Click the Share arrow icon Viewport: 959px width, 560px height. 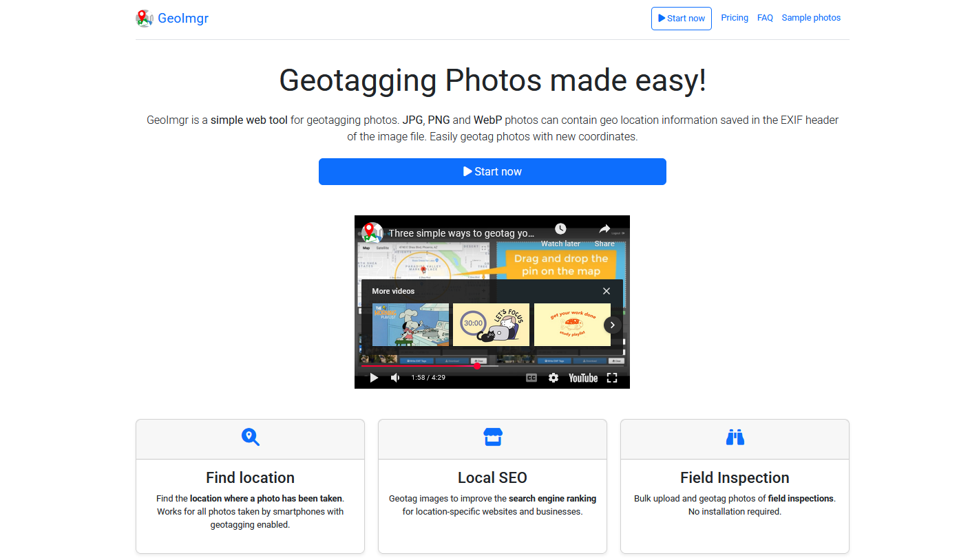click(x=604, y=229)
